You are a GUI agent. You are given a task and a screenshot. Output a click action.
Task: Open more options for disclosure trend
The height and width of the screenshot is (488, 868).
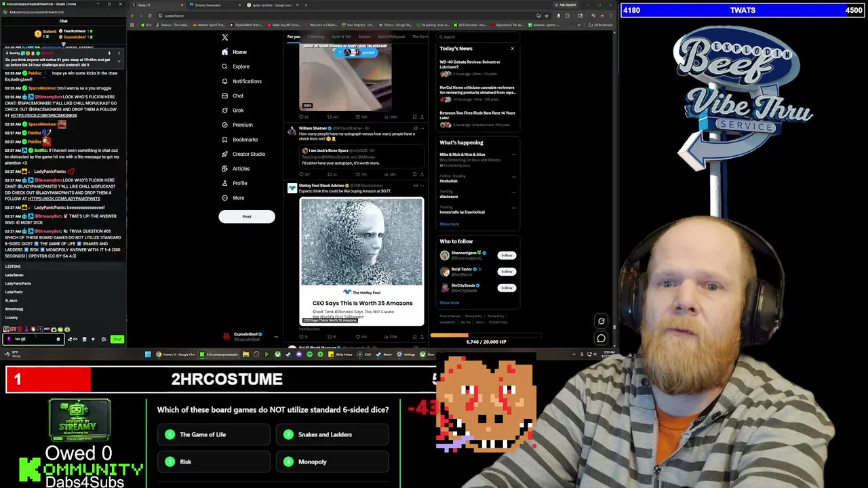tap(513, 191)
